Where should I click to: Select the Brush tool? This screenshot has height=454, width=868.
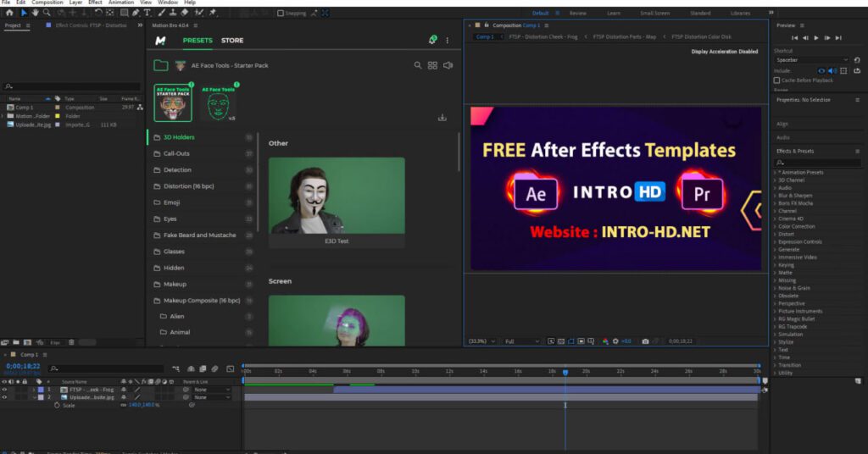[x=162, y=12]
